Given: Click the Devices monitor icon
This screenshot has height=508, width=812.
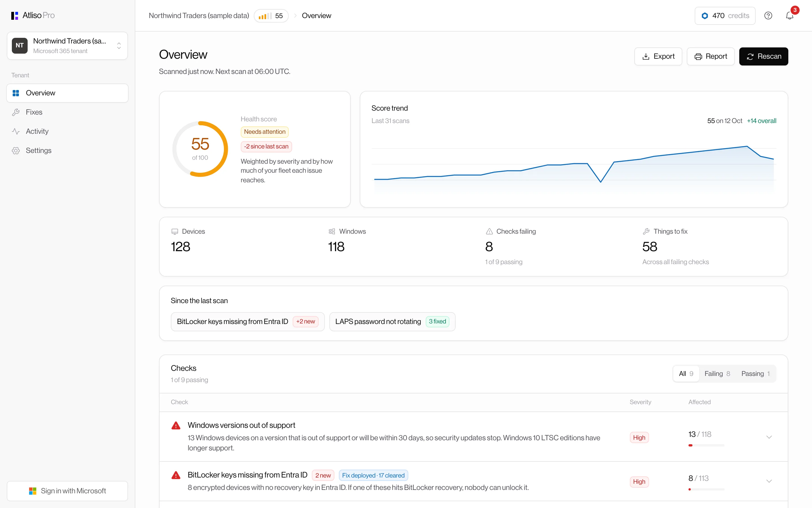Looking at the screenshot, I should [175, 231].
